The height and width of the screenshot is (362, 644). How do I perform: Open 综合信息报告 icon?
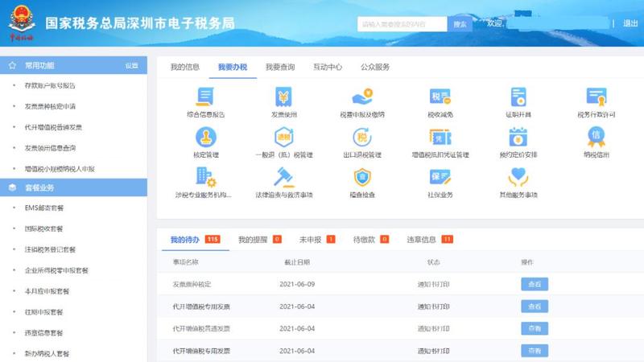coord(205,97)
